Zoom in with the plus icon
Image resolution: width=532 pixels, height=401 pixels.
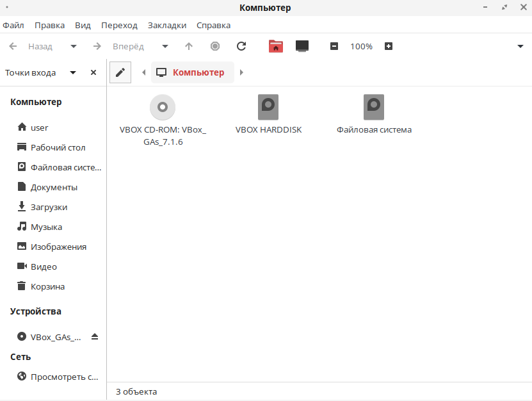tap(389, 46)
